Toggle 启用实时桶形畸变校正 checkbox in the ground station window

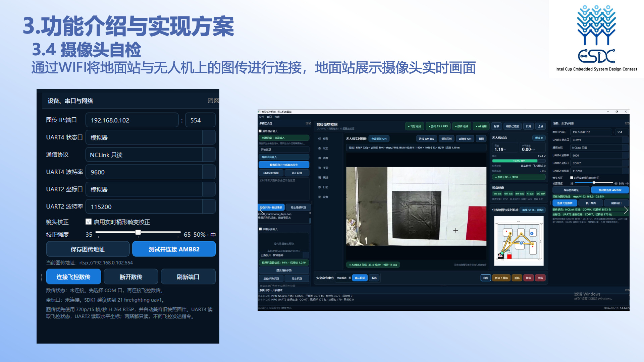click(x=572, y=178)
